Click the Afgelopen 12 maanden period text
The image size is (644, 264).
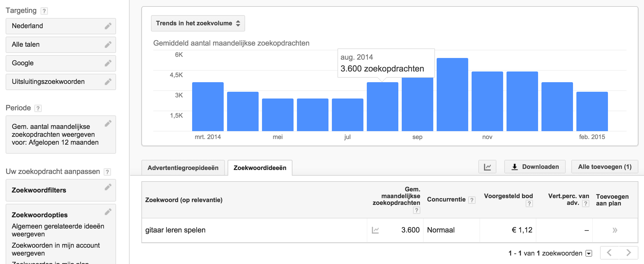64,143
